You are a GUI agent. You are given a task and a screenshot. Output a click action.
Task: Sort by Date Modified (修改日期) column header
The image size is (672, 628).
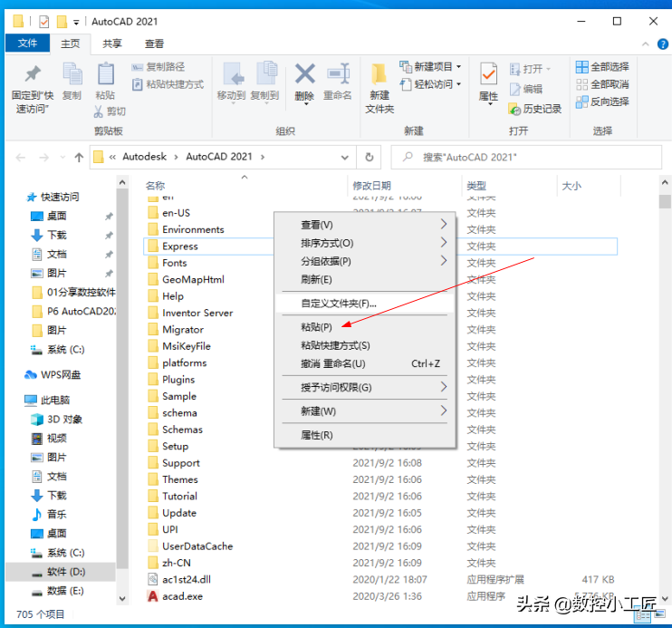tap(371, 186)
